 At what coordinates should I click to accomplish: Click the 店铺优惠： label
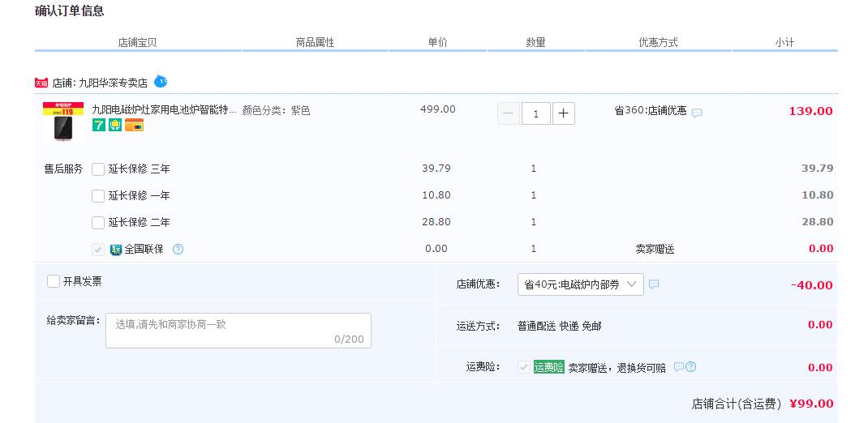(479, 284)
